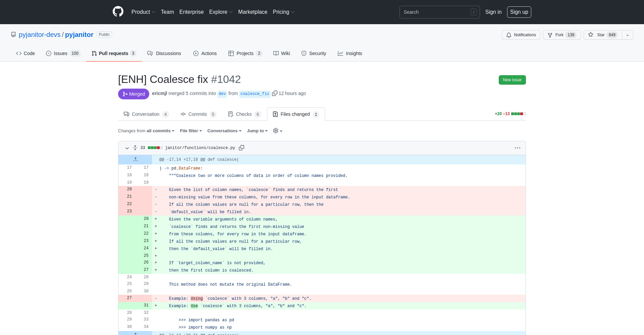This screenshot has width=644, height=335.
Task: Click the Merged status badge
Action: pos(133,94)
